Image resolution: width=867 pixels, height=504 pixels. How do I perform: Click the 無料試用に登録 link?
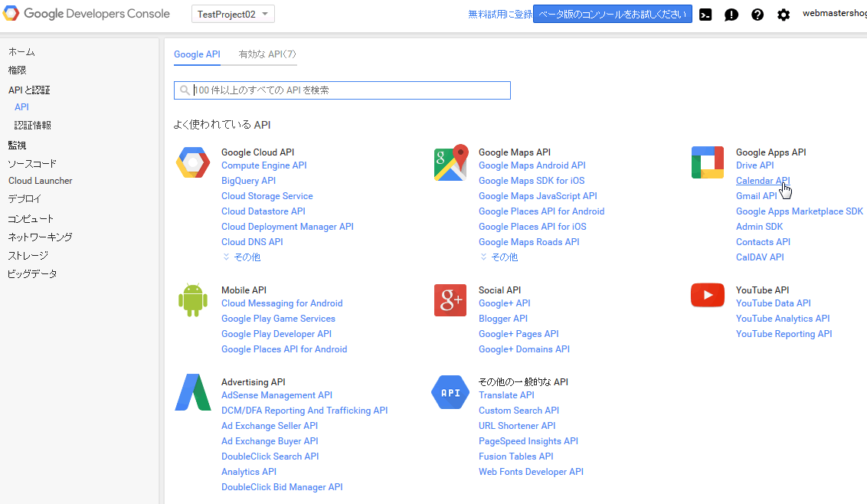pos(500,15)
